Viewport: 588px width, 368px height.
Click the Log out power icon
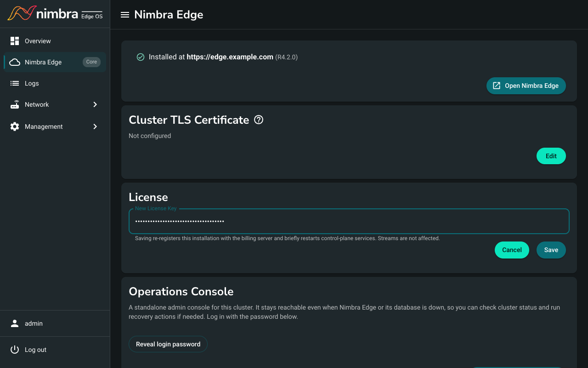tap(15, 350)
